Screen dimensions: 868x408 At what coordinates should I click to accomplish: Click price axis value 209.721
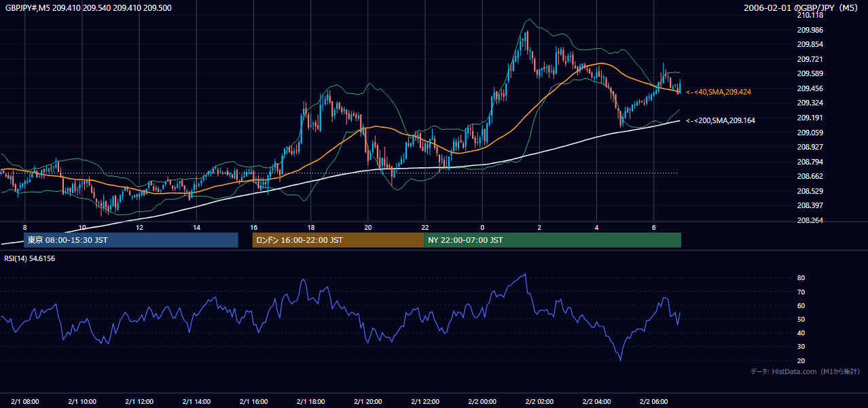(x=810, y=59)
